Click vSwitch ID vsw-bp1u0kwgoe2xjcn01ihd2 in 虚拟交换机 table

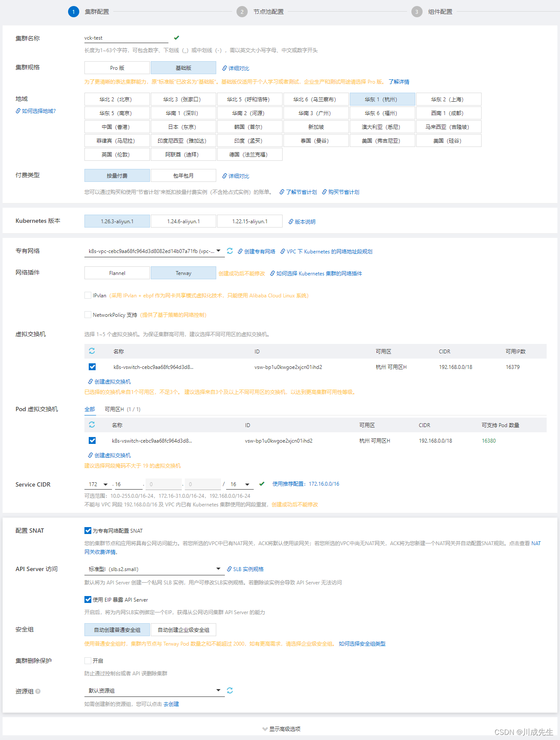coord(288,367)
